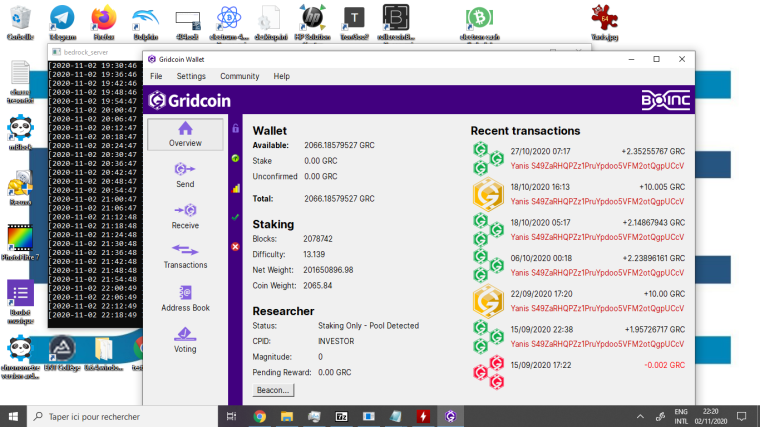Screen dimensions: 760x427
Task: Open the notification center
Action: [x=742, y=416]
